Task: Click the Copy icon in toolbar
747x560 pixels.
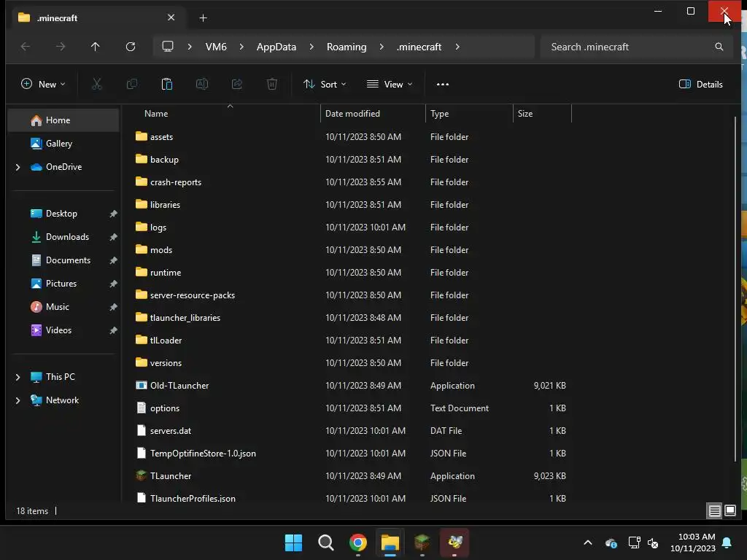Action: click(x=132, y=85)
